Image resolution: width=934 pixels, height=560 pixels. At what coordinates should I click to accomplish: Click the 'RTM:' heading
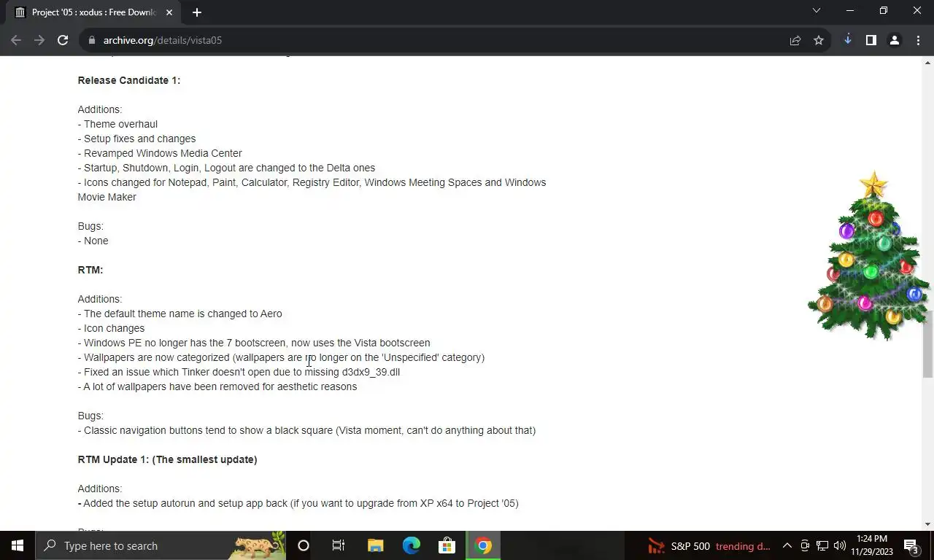point(90,270)
